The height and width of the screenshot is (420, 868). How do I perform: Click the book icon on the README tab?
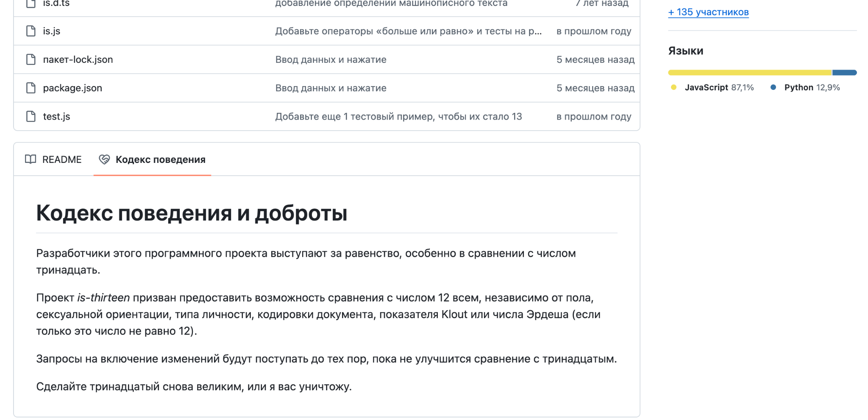[x=31, y=159]
